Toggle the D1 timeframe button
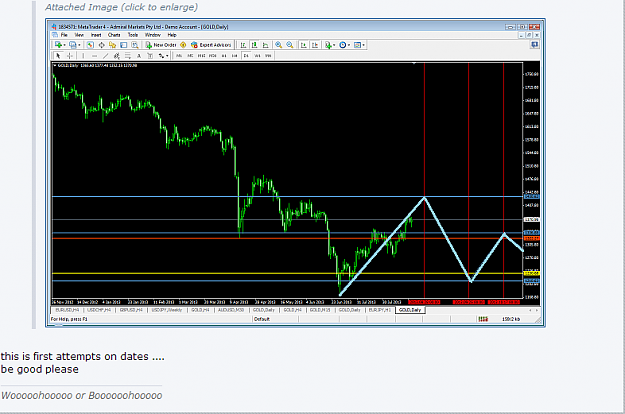 click(x=246, y=56)
